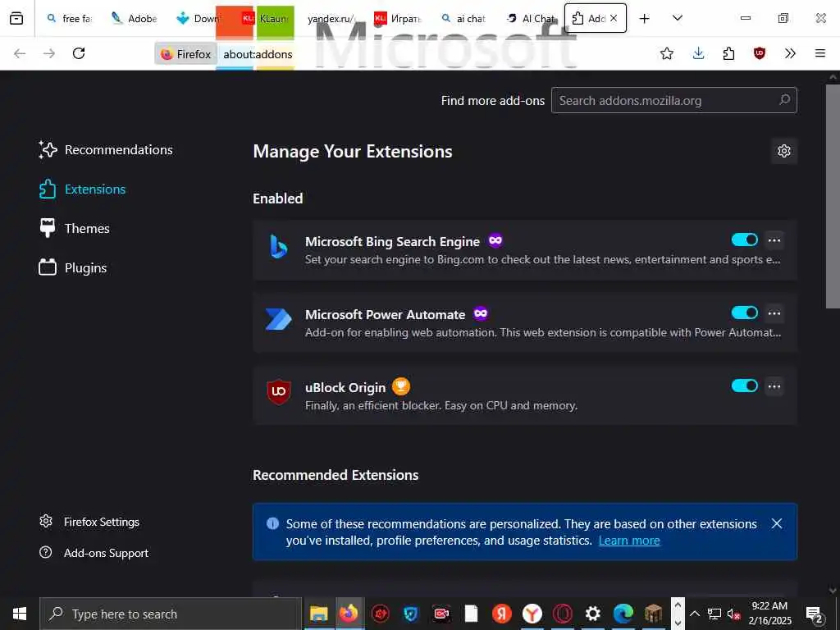The width and height of the screenshot is (840, 630).
Task: Click private browsing badge beside Power Automate
Action: 481,313
